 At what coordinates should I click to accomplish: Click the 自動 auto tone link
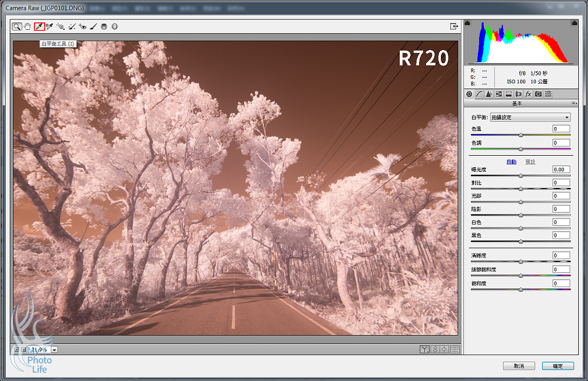(x=511, y=161)
